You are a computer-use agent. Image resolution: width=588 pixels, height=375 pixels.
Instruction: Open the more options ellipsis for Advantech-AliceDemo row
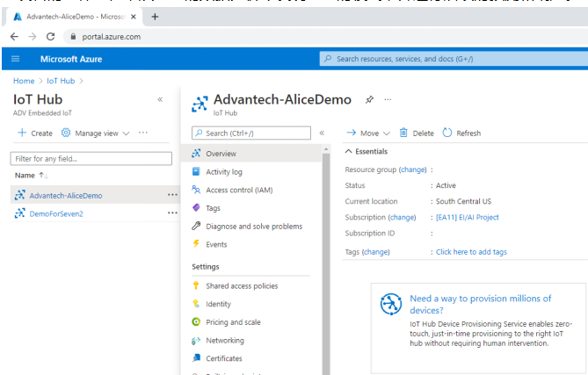pyautogui.click(x=171, y=195)
